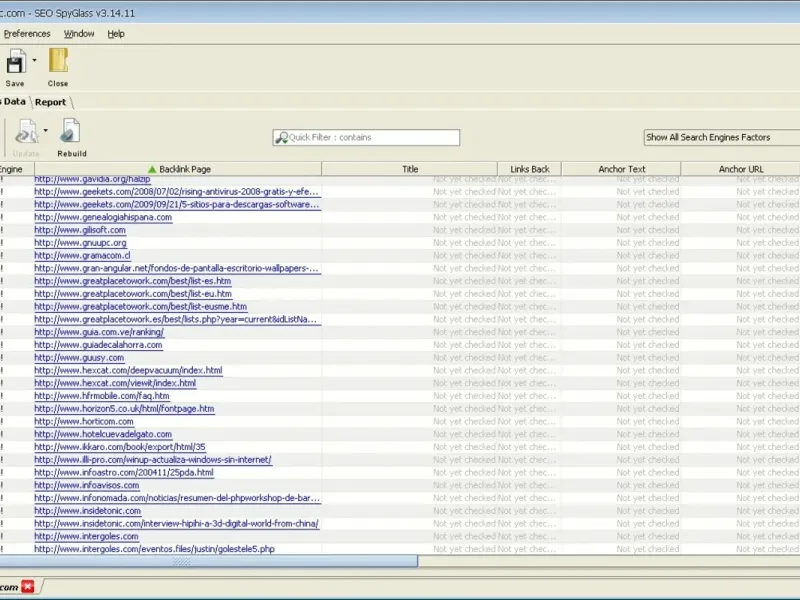Sort by Anchor URL column header
Viewport: 800px width, 600px height.
(x=741, y=169)
